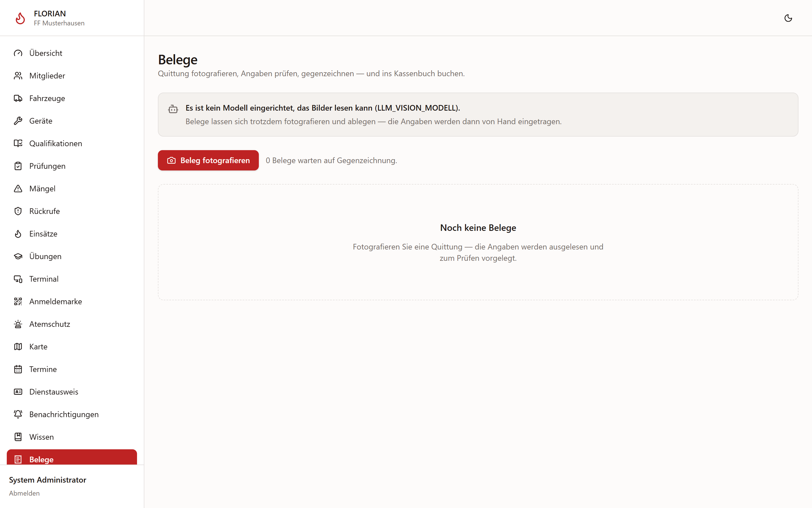
Task: Click the Rückrufe shield icon
Action: [x=18, y=211]
